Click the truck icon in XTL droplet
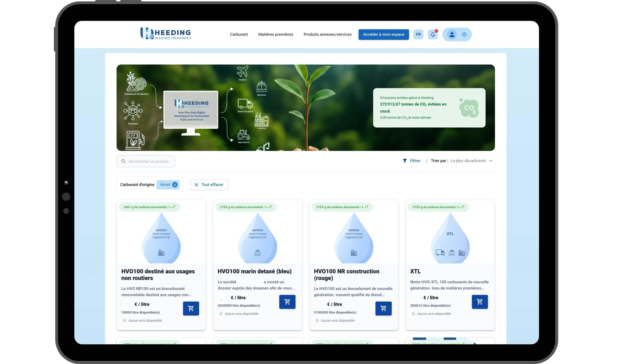 pyautogui.click(x=440, y=253)
